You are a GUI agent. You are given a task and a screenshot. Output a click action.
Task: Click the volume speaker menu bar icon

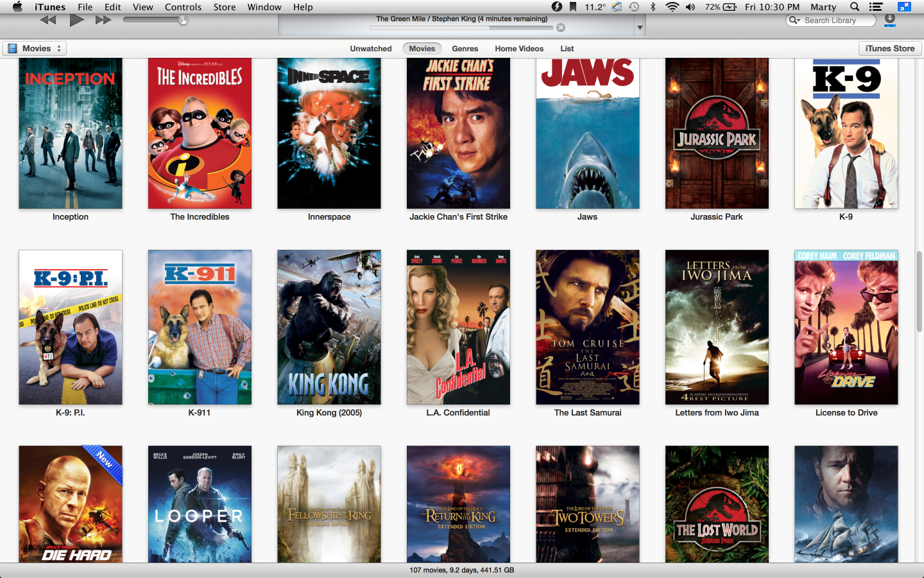690,7
